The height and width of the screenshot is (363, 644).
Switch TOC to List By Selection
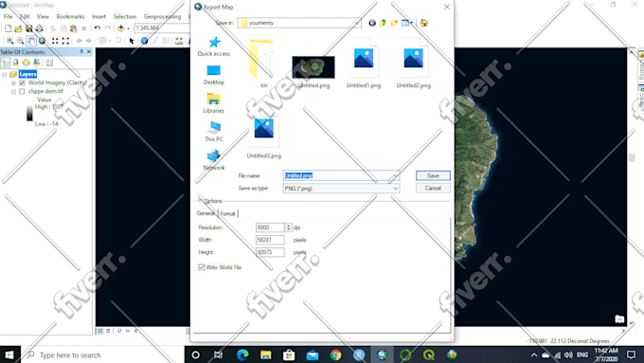coord(37,63)
